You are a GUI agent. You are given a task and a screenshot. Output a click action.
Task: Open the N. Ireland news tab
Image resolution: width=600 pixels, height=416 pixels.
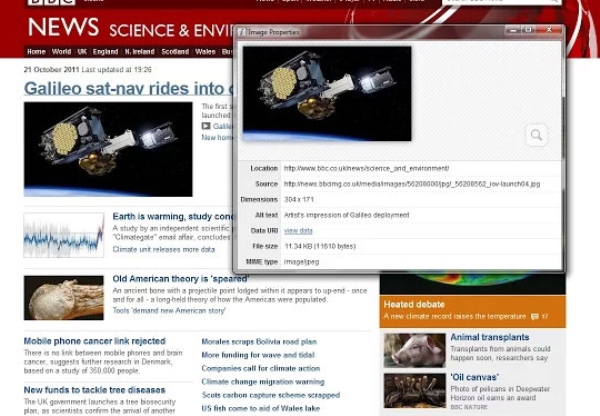point(140,51)
